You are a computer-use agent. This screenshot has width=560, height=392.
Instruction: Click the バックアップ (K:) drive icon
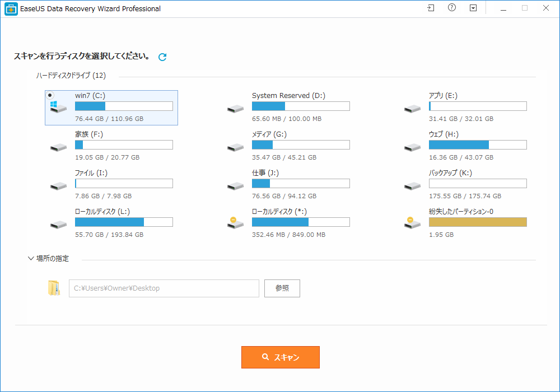pyautogui.click(x=413, y=186)
